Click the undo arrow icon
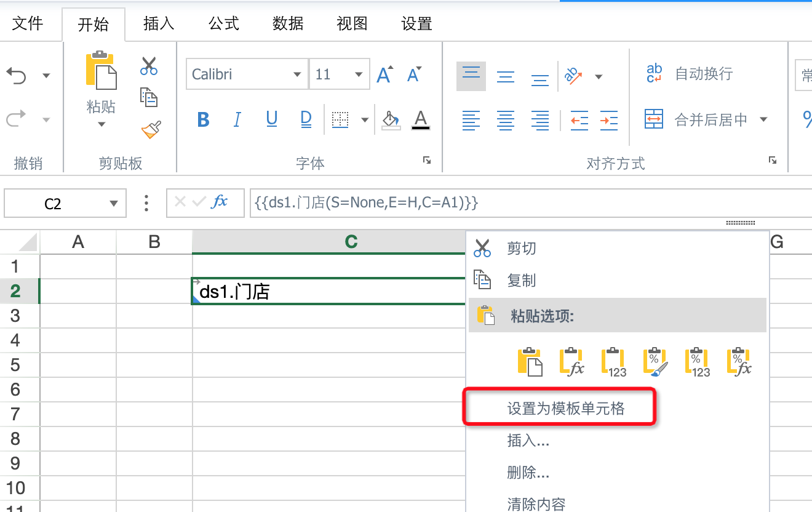 (17, 76)
